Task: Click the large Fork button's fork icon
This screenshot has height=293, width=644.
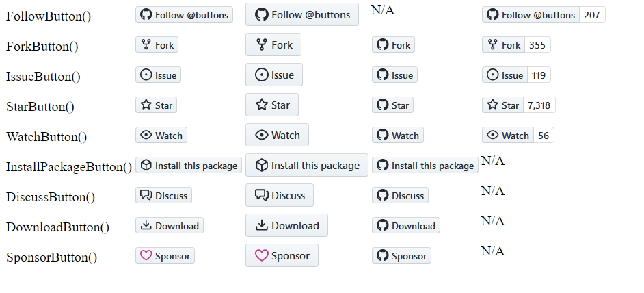Action: point(262,44)
